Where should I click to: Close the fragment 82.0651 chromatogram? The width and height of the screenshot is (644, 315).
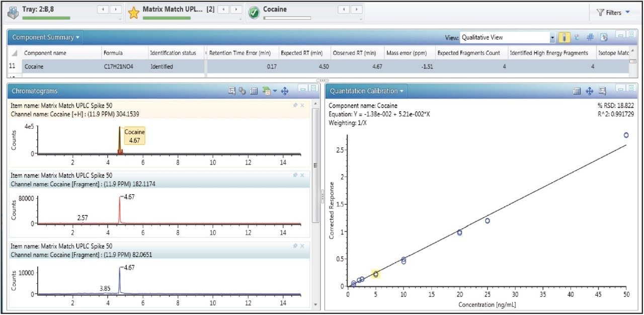click(x=302, y=246)
